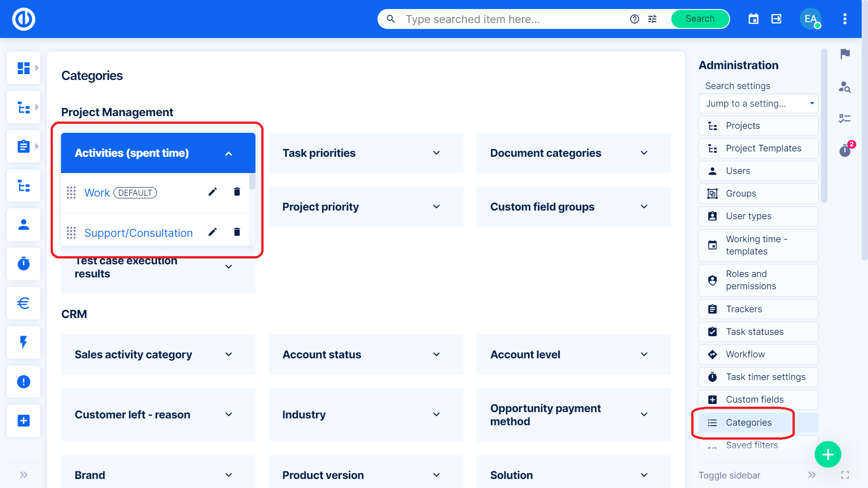Edit the Work activity with pencil icon
868x488 pixels.
212,192
